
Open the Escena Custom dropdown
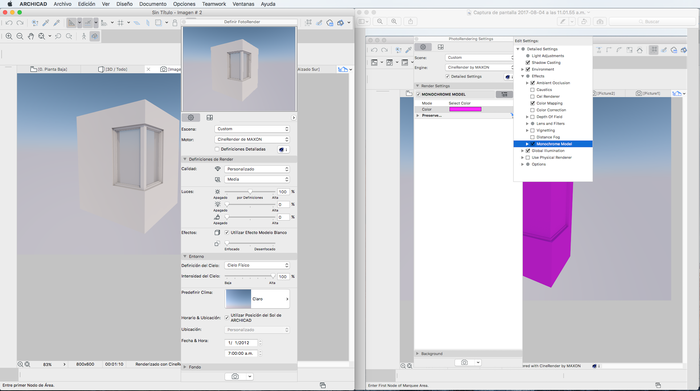point(252,129)
